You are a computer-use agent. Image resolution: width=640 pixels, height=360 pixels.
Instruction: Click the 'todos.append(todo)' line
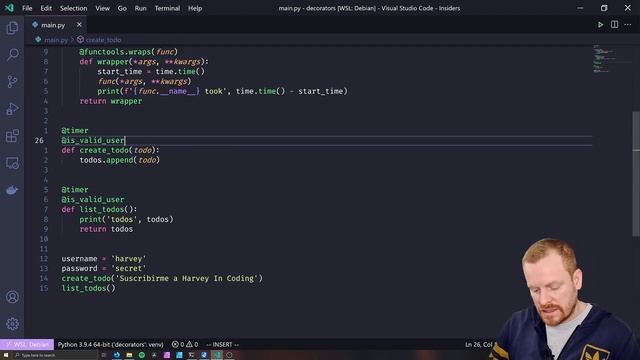point(120,160)
